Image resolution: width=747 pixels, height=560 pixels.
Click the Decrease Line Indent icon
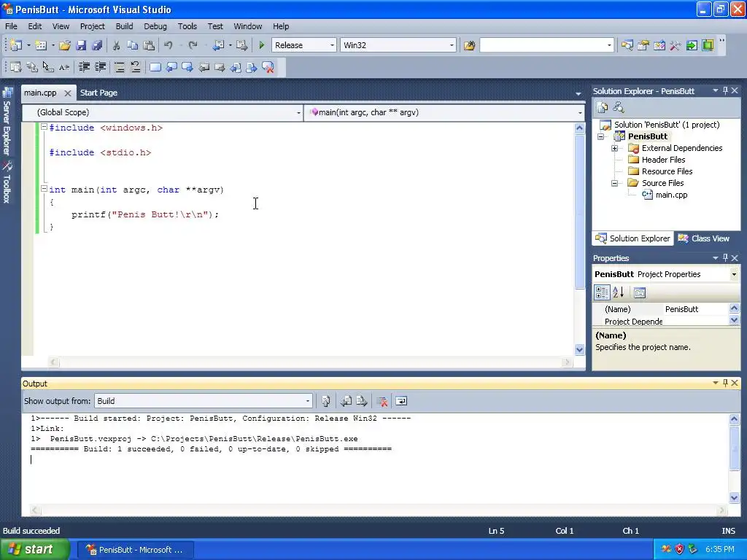tap(85, 67)
